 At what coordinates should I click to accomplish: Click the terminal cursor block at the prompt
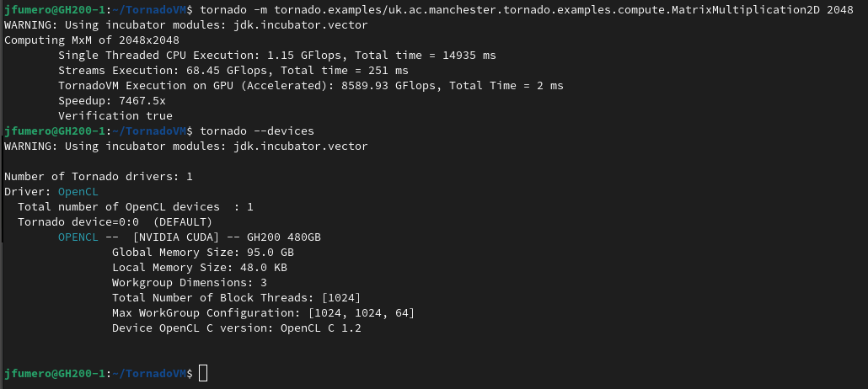click(x=203, y=374)
